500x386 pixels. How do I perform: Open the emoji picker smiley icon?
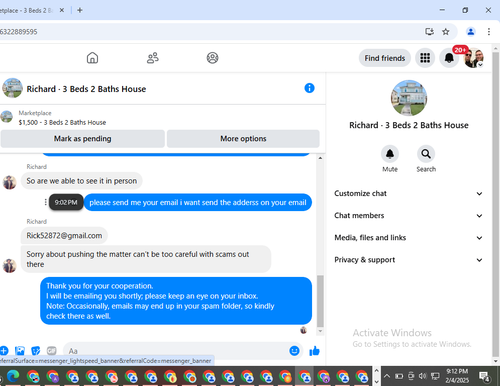point(294,351)
